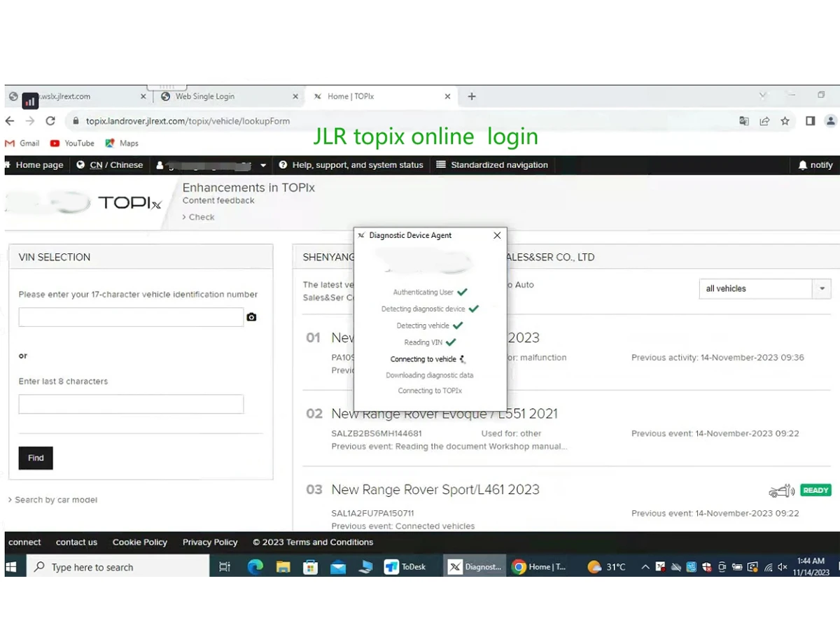
Task: Open File Explorer from the taskbar
Action: point(283,567)
